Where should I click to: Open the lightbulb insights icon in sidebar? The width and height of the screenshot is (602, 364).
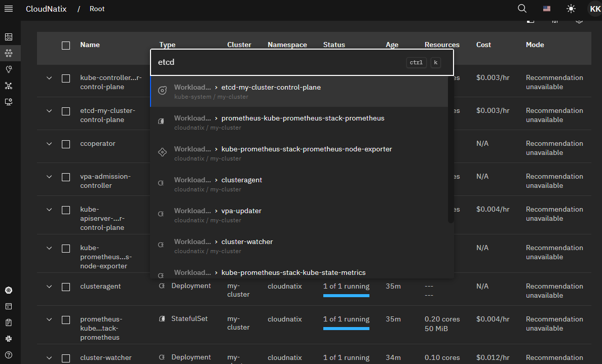pos(9,69)
